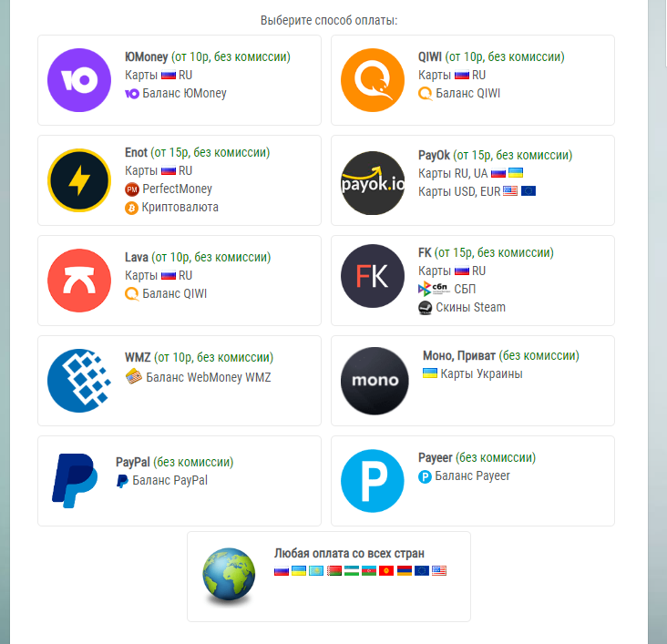The width and height of the screenshot is (667, 644).
Task: Pick the Lava payment title
Action: pyautogui.click(x=198, y=257)
